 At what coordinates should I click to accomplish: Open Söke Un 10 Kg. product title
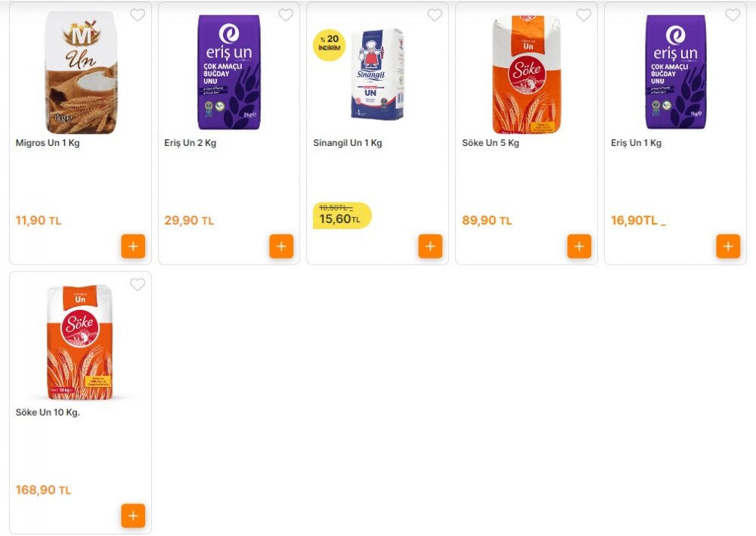[48, 412]
